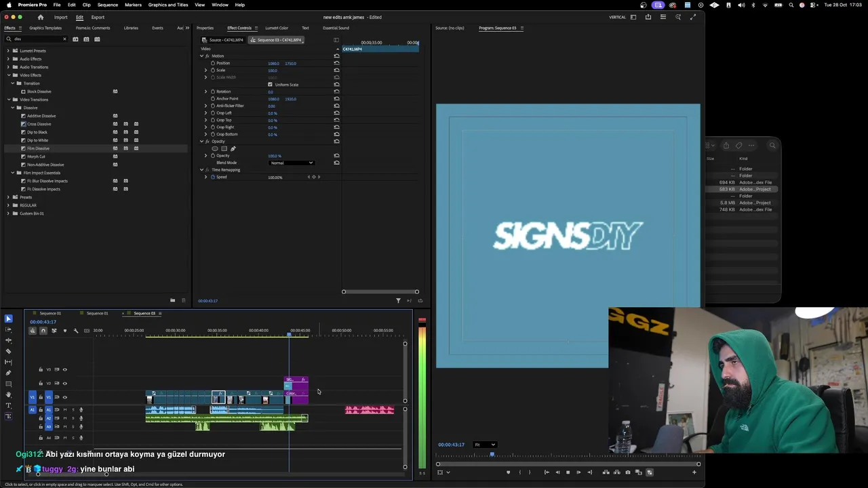Step back one frame

pos(557,472)
